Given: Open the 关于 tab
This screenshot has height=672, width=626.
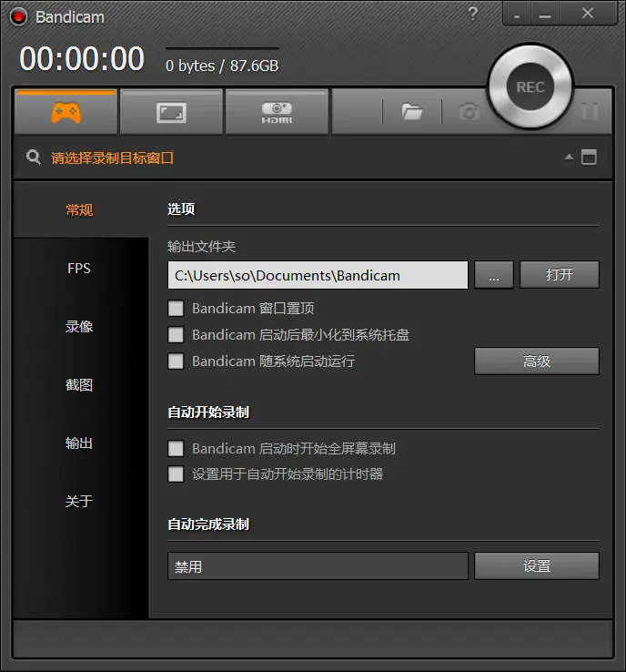Looking at the screenshot, I should [x=79, y=502].
